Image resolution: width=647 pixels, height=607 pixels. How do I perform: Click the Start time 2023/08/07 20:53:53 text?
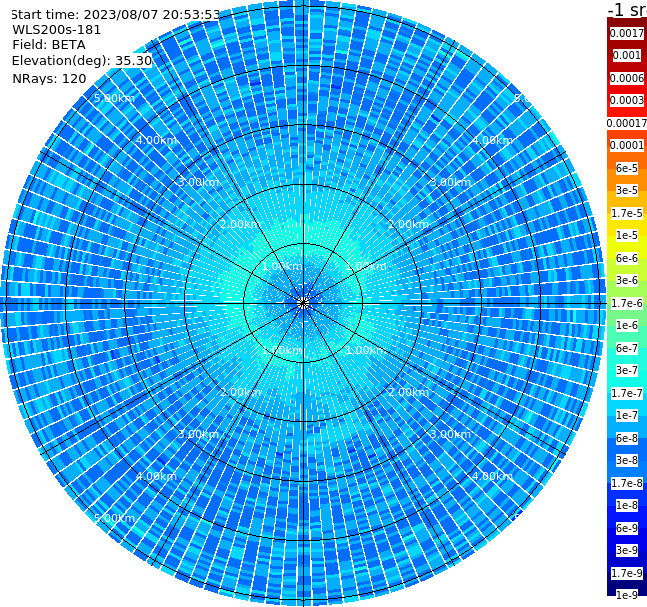[x=115, y=14]
